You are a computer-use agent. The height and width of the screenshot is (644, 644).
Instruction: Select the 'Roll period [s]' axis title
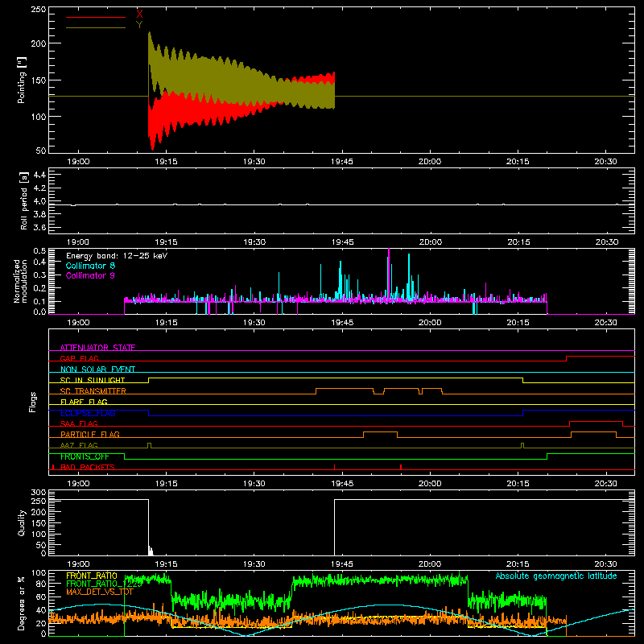point(24,200)
